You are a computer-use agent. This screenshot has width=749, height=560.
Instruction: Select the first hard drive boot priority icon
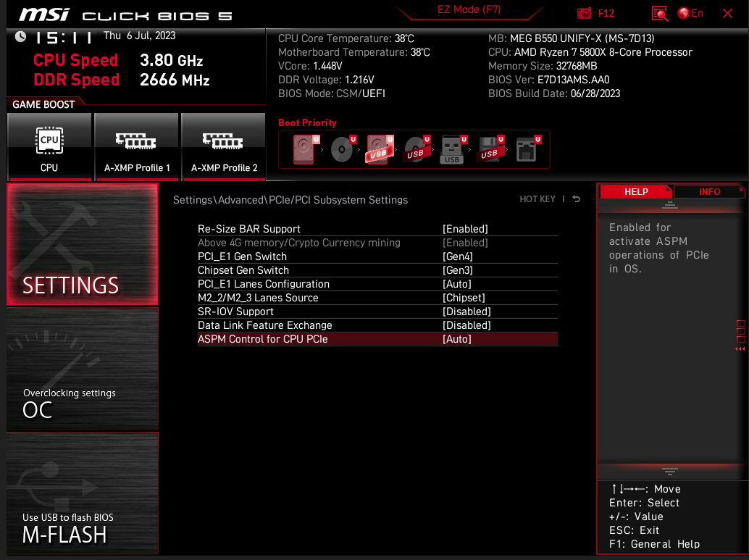(x=306, y=149)
